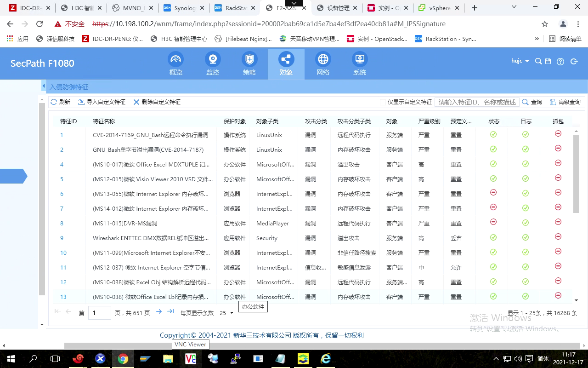Toggle status of signature ID 6
The width and height of the screenshot is (588, 368).
coord(493,193)
